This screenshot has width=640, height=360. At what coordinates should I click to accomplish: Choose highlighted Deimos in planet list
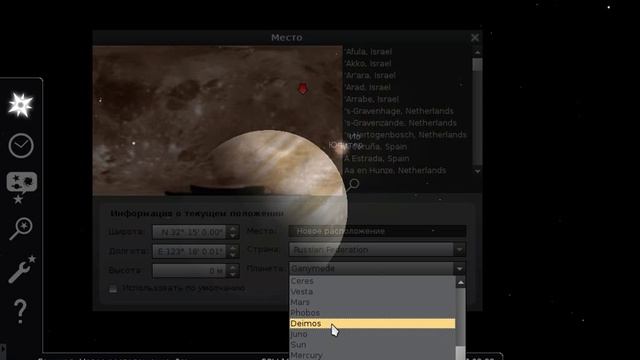[372, 323]
